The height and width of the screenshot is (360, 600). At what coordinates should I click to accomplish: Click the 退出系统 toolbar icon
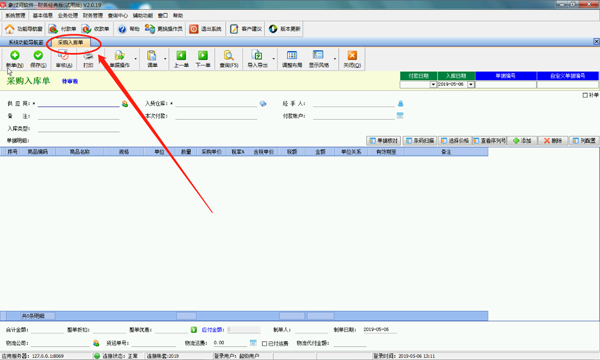[x=194, y=29]
